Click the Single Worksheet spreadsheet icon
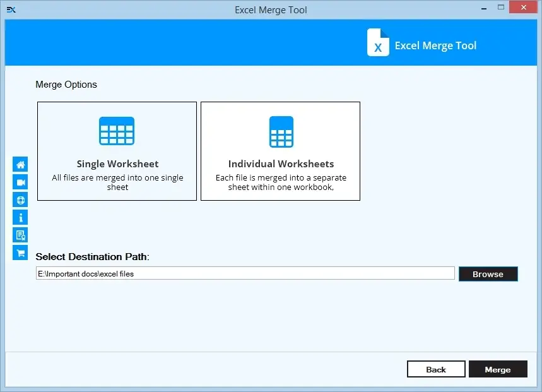542x392 pixels. (117, 131)
